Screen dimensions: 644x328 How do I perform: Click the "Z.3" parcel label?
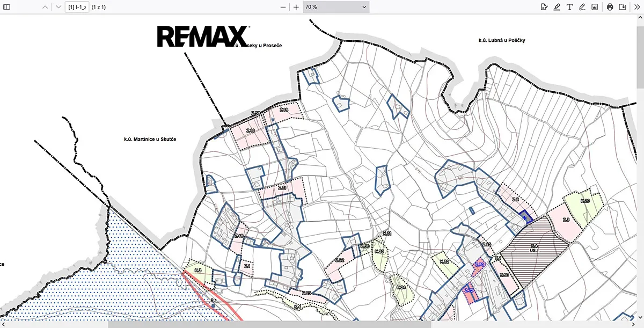click(x=566, y=220)
